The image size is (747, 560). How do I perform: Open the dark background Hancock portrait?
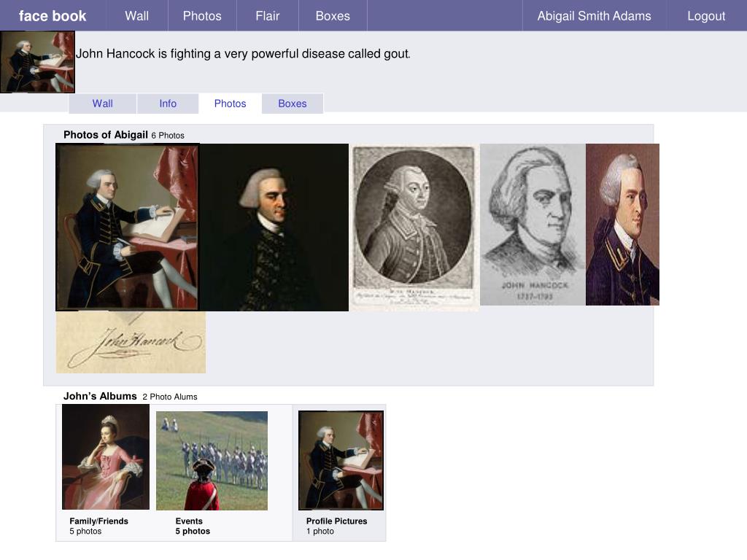pos(274,227)
